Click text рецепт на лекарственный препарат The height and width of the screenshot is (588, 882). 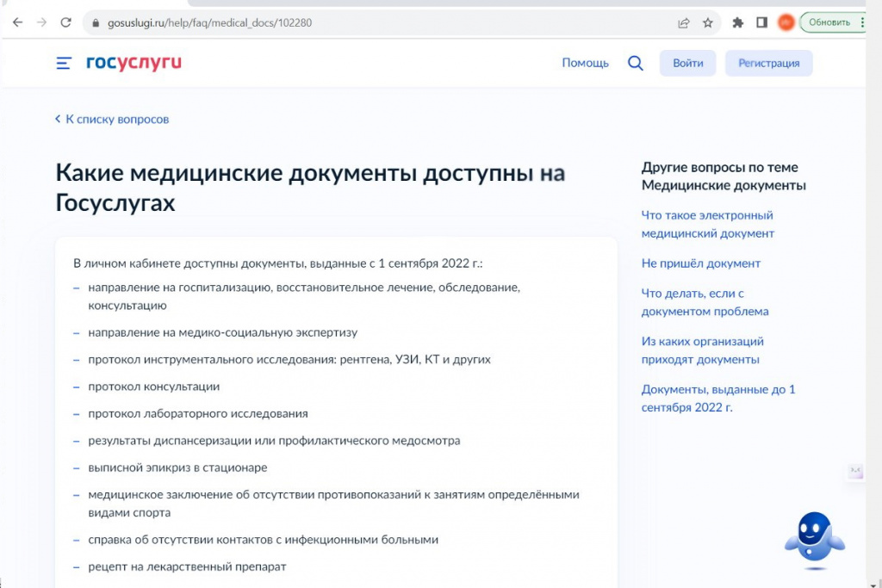click(x=187, y=566)
